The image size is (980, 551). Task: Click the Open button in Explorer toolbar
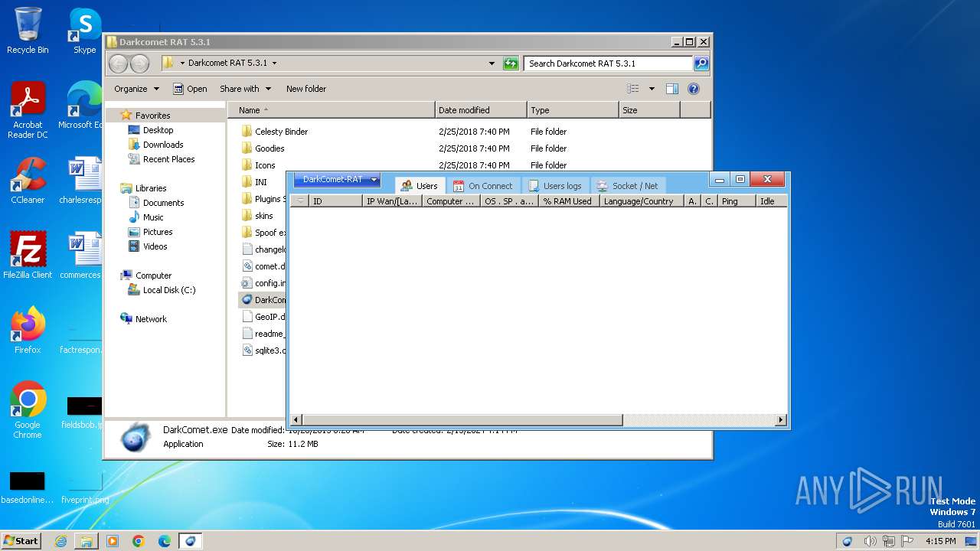coord(190,89)
